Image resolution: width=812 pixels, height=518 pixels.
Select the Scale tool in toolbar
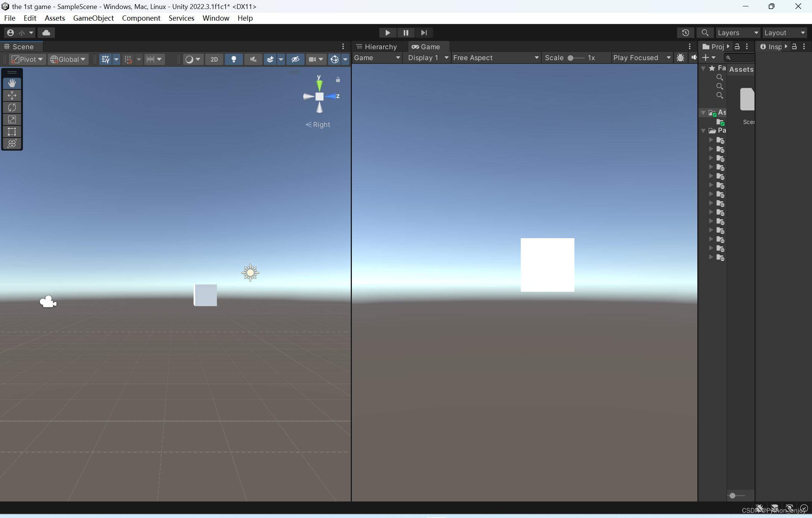click(x=11, y=119)
